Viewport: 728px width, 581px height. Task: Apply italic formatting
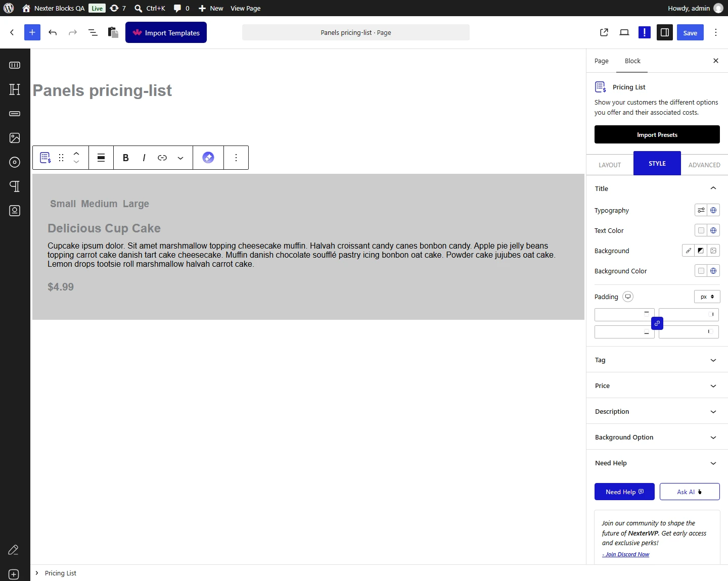coord(144,158)
